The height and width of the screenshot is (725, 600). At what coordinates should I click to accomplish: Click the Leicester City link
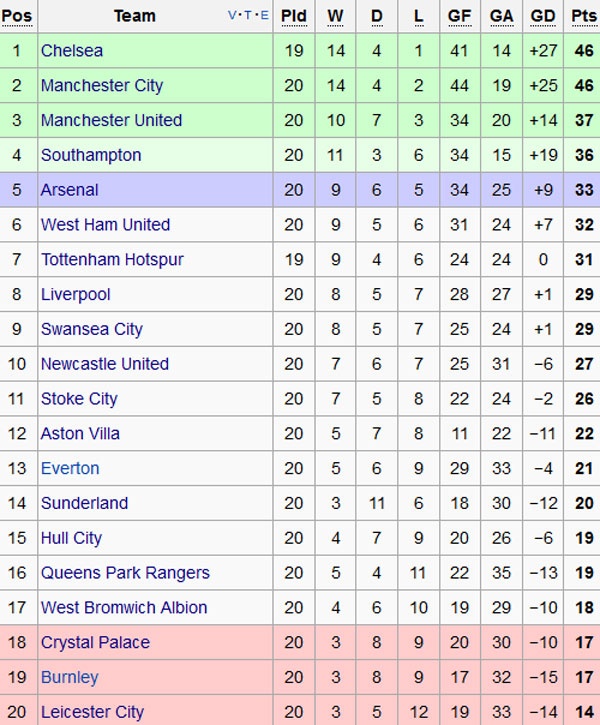(92, 712)
